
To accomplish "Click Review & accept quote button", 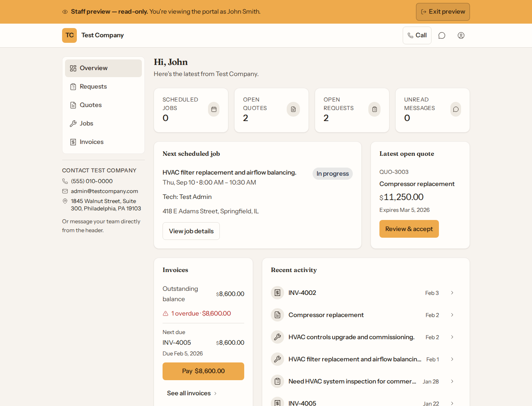I will click(409, 229).
